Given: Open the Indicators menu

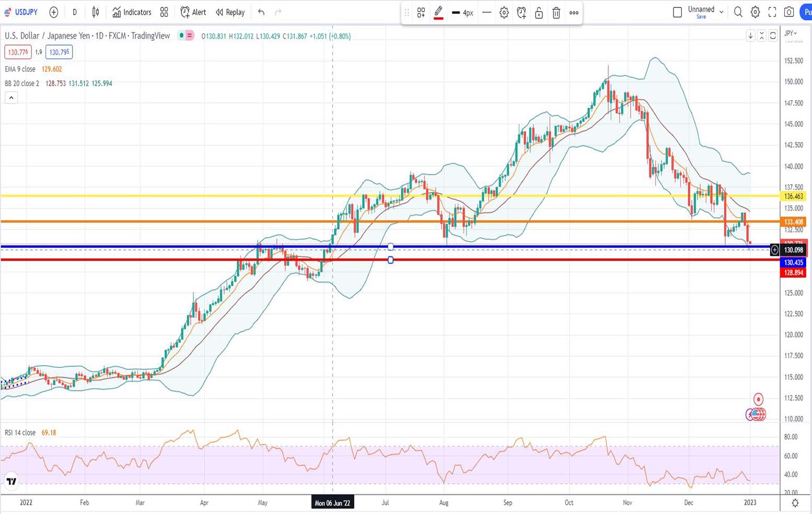Looking at the screenshot, I should coord(132,12).
